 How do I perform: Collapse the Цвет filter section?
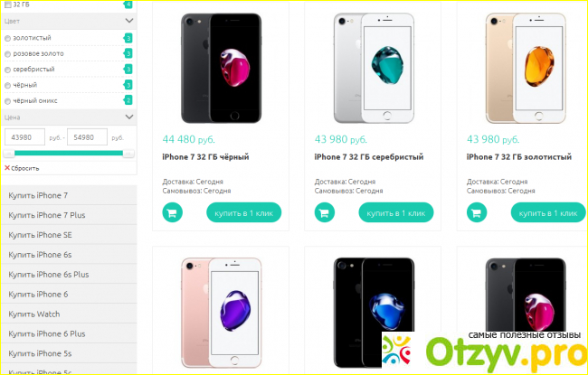[x=129, y=21]
